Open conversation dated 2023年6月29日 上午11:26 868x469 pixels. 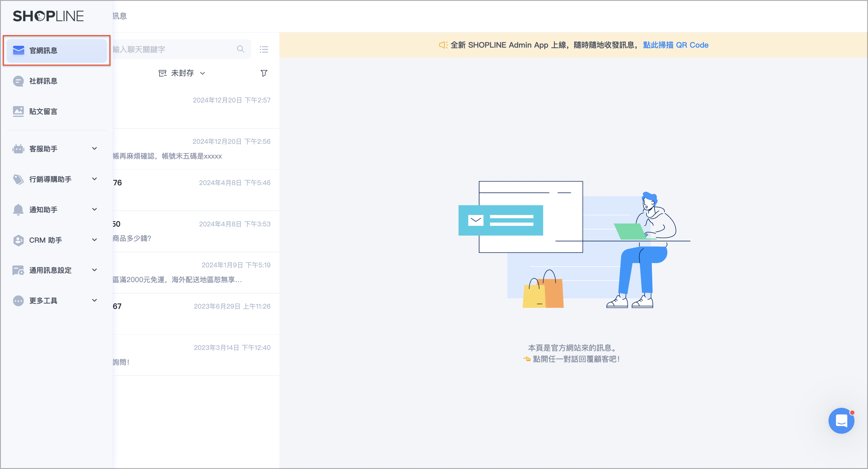(196, 314)
